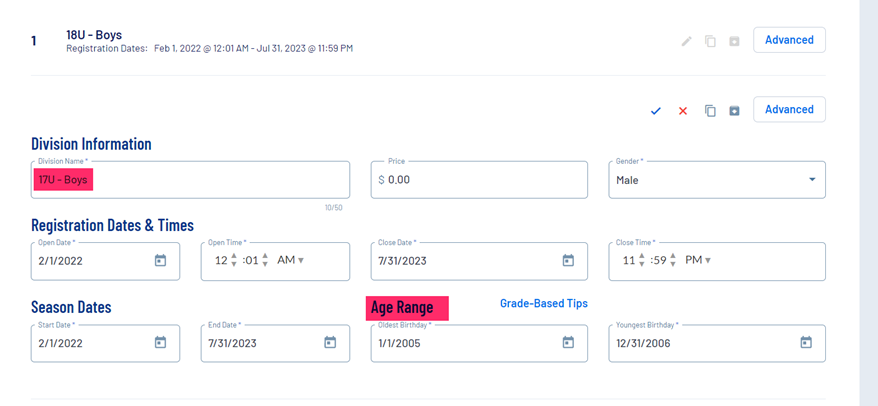
Task: Open the PM selector in Close Time
Action: pos(698,261)
